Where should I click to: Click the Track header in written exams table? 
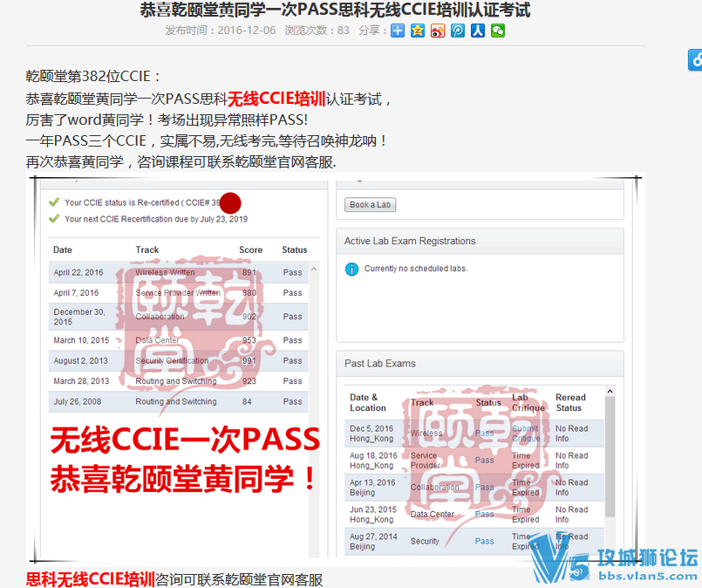pyautogui.click(x=147, y=250)
